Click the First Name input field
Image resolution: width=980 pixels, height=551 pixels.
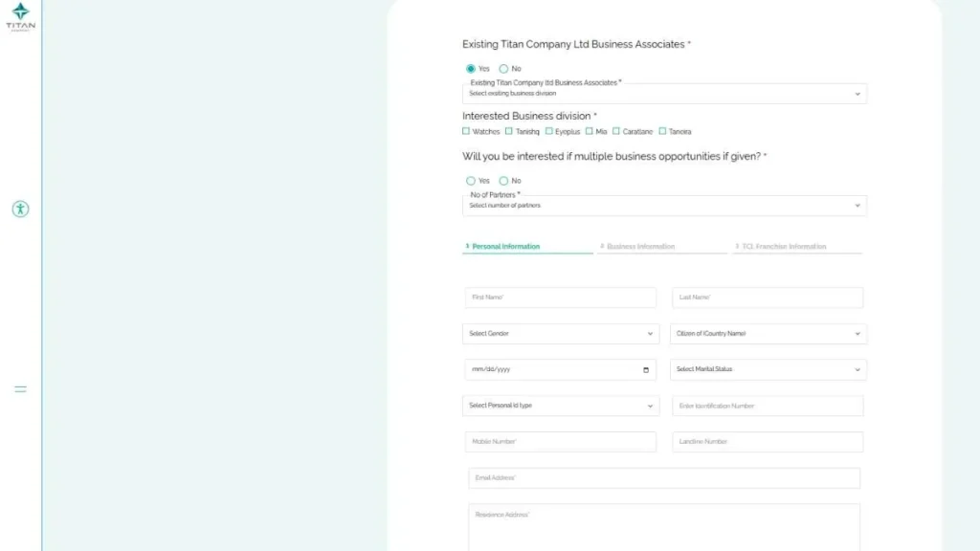tap(561, 298)
